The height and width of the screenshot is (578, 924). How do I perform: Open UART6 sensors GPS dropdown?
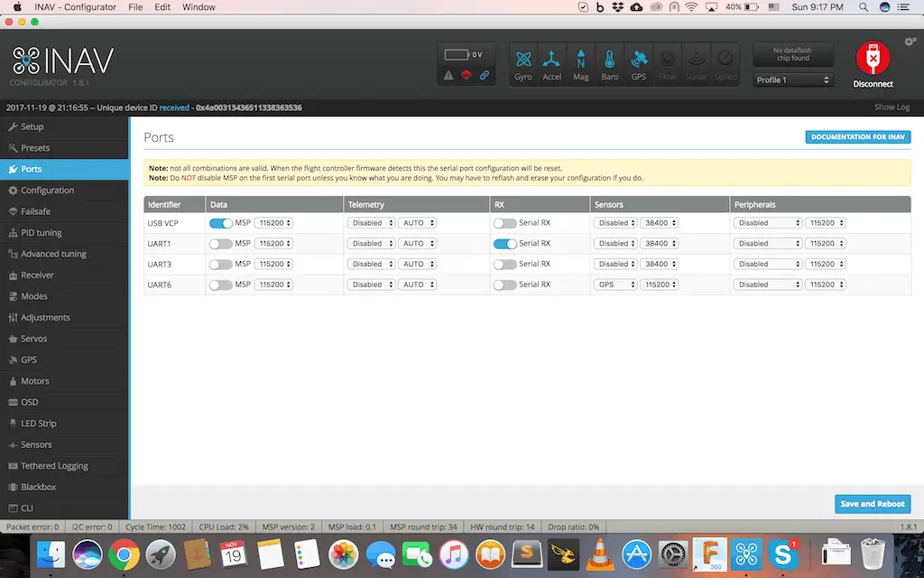point(615,284)
